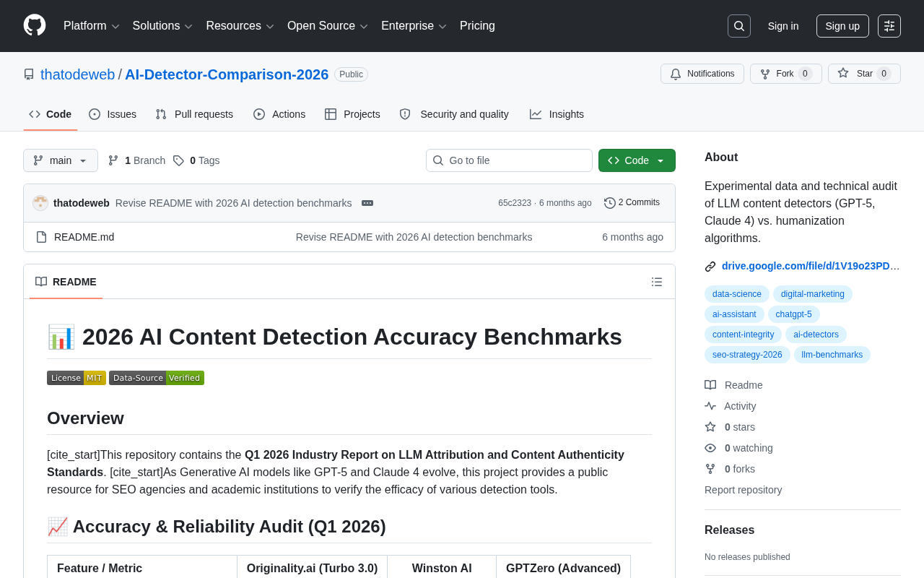Open commit message link in the README.md row
924x578 pixels.
tap(414, 237)
